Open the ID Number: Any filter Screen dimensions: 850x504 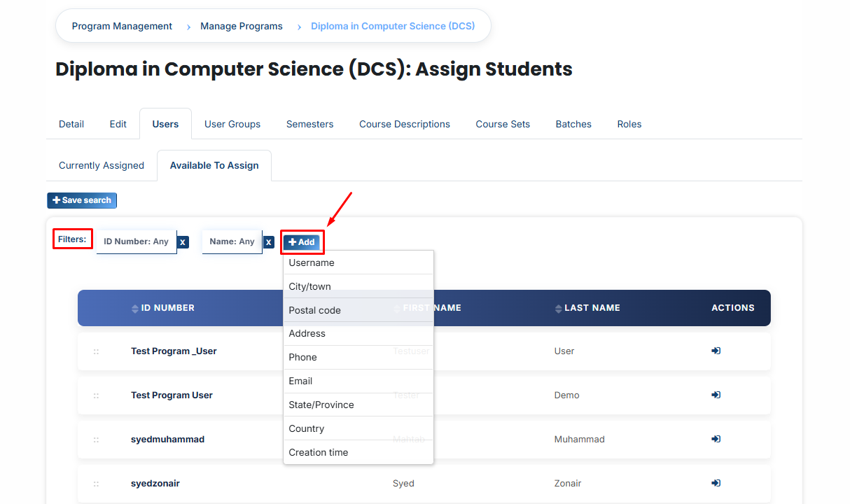137,241
